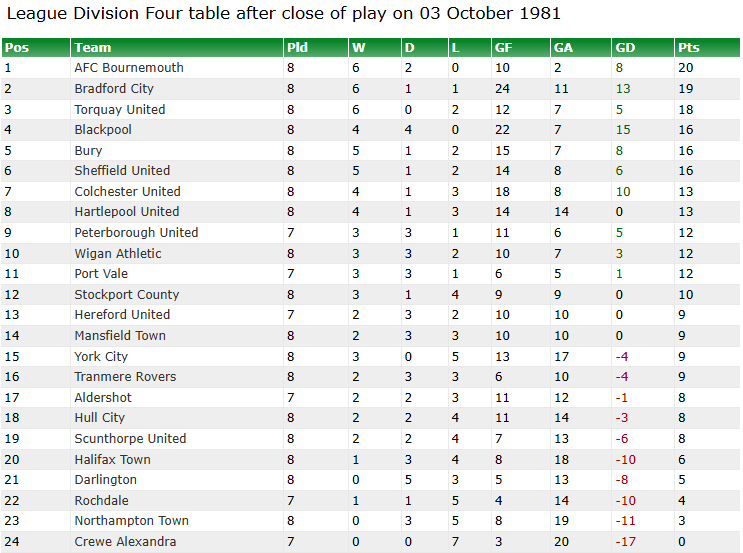The height and width of the screenshot is (553, 743).
Task: Open Sheffield United team entry
Action: tap(122, 171)
